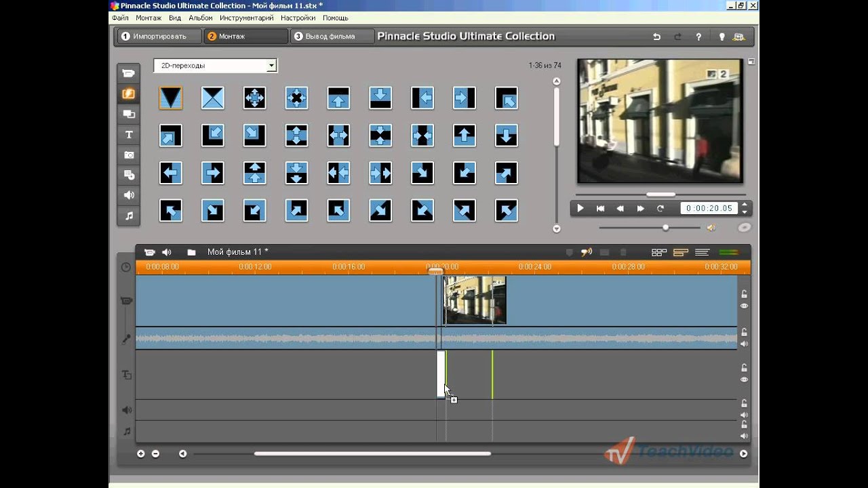Open the Videos section in the album sidebar
The width and height of the screenshot is (868, 488).
(128, 73)
